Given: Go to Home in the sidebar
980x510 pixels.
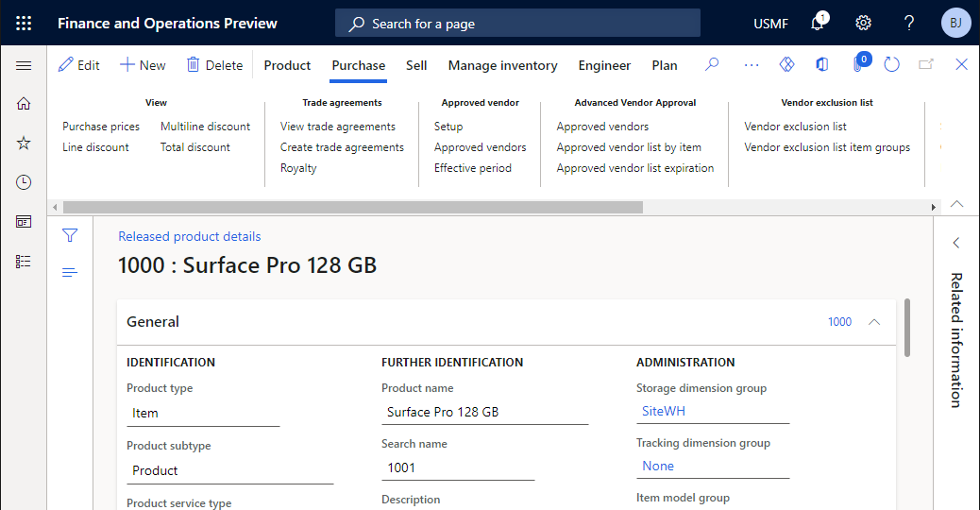Looking at the screenshot, I should pyautogui.click(x=23, y=104).
